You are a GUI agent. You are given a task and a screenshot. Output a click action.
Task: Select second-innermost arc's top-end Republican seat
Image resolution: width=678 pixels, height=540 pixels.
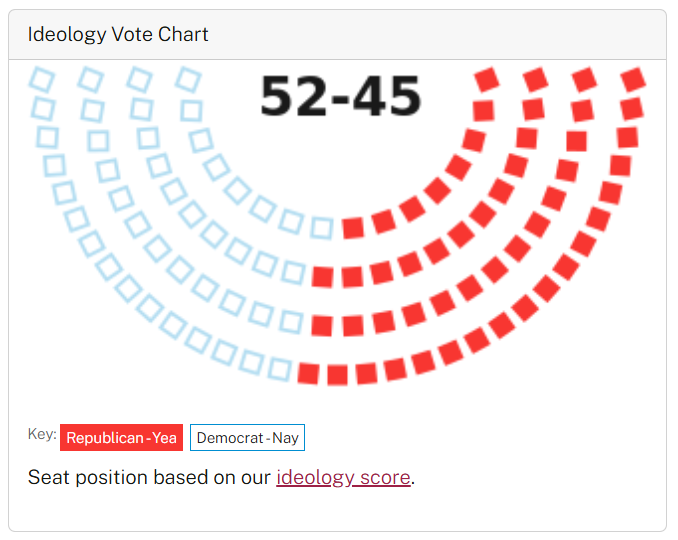[x=536, y=80]
